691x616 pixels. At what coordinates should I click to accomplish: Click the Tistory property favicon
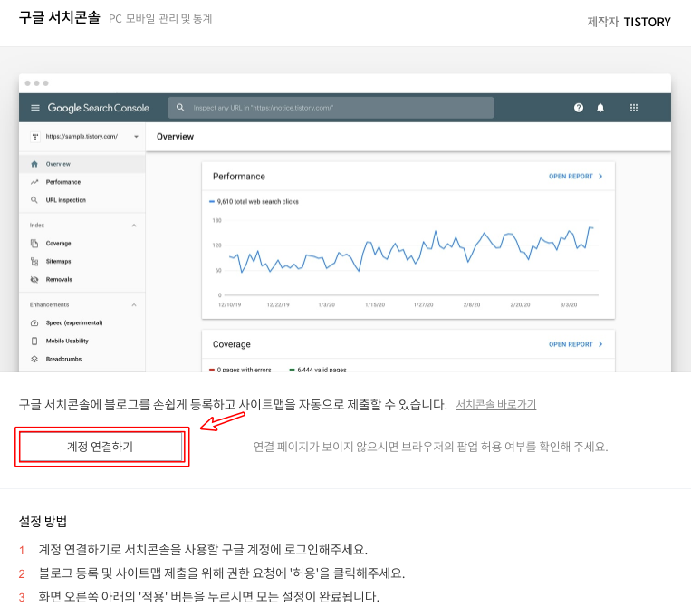pos(35,137)
